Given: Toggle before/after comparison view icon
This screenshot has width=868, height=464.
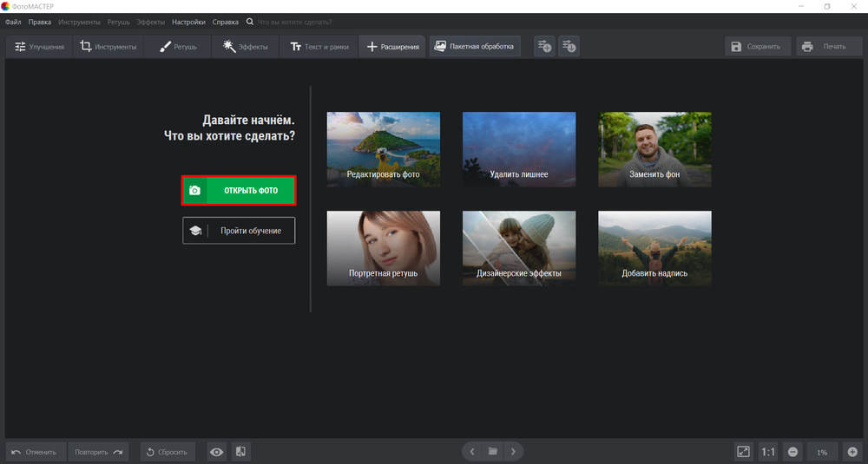Looking at the screenshot, I should coord(240,452).
